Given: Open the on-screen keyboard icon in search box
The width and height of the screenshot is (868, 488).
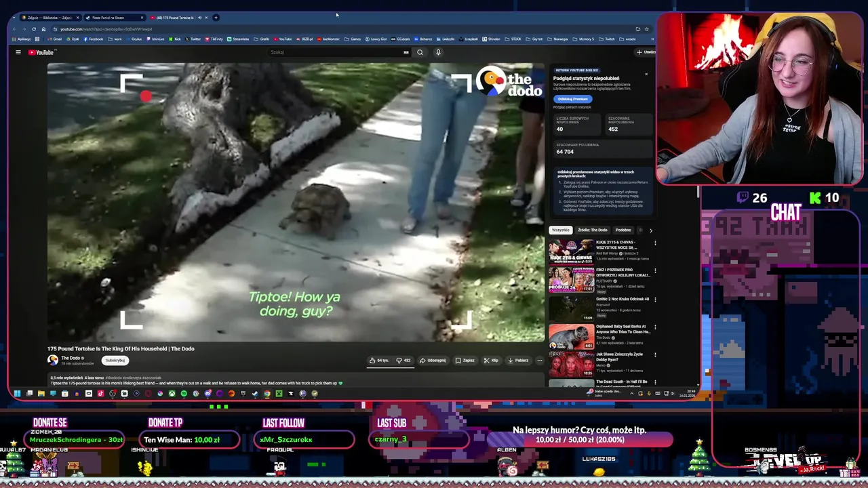Looking at the screenshot, I should point(406,52).
